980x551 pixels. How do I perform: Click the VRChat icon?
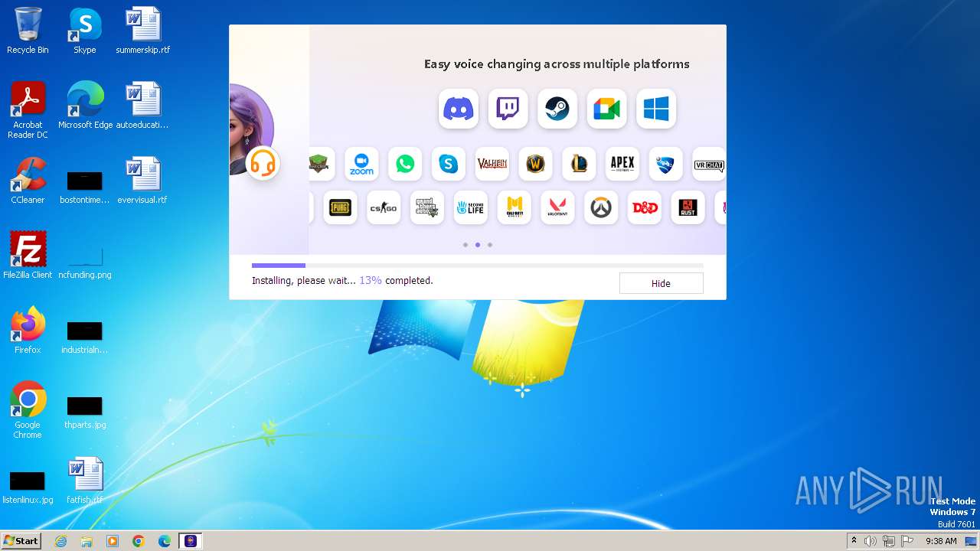pyautogui.click(x=709, y=164)
